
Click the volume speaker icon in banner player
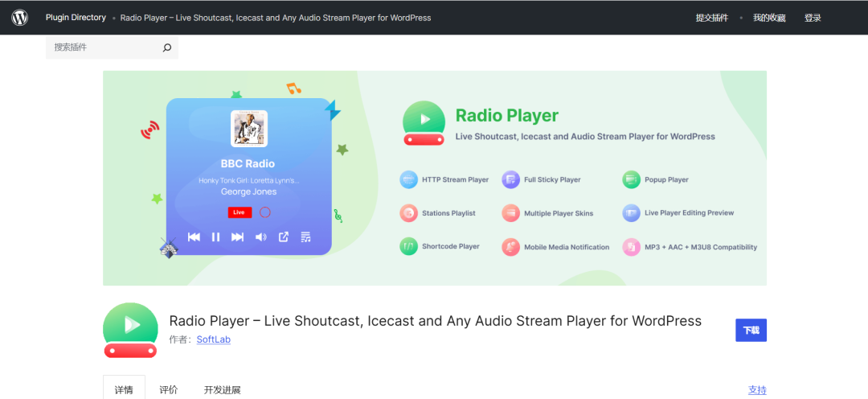click(260, 237)
